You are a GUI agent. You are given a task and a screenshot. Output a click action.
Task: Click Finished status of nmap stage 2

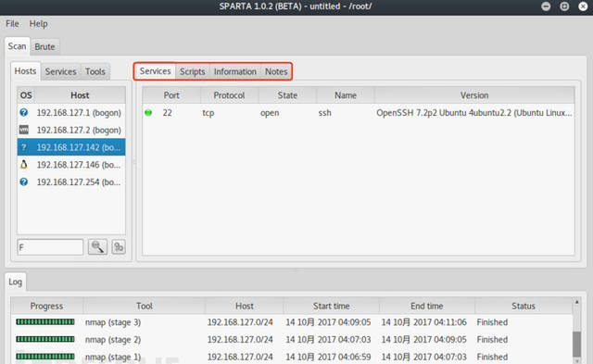tap(492, 339)
